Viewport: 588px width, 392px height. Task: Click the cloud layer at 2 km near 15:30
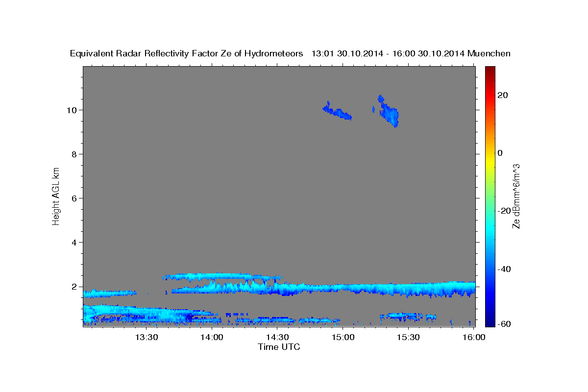(x=408, y=289)
